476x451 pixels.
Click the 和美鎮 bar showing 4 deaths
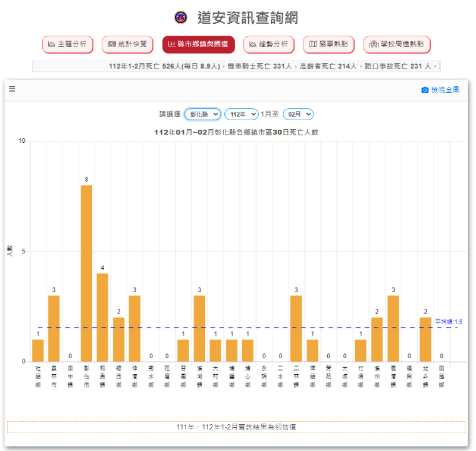102,317
